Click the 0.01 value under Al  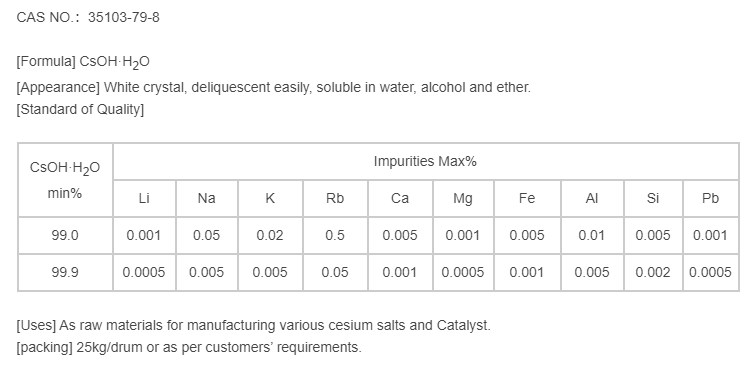592,235
